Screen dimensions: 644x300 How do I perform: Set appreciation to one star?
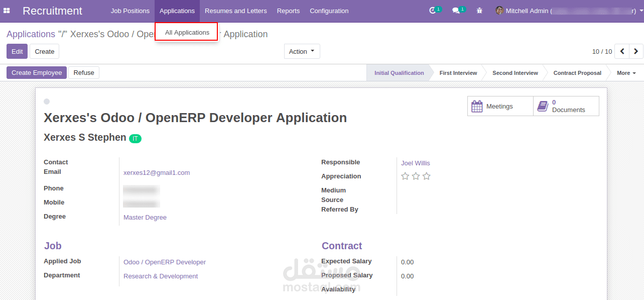[405, 176]
